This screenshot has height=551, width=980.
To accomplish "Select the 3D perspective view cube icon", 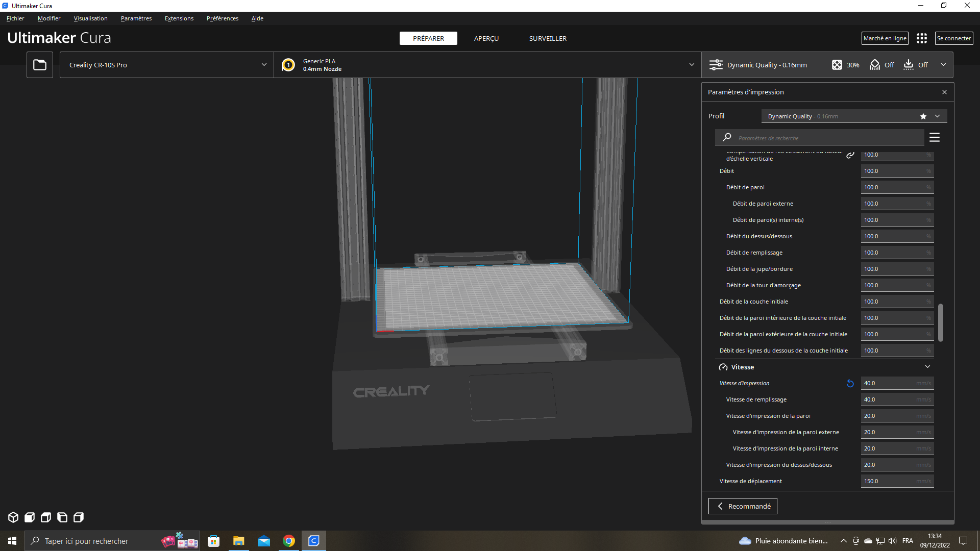I will click(x=13, y=517).
